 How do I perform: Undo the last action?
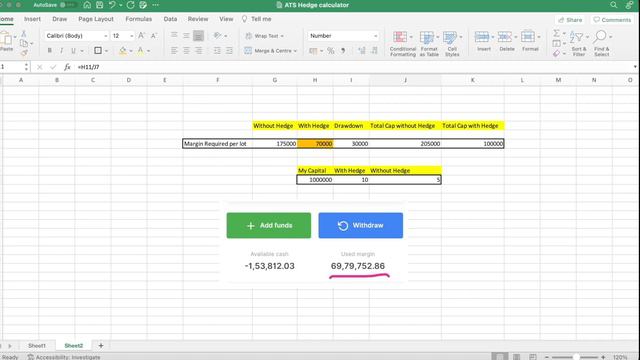tap(112, 5)
